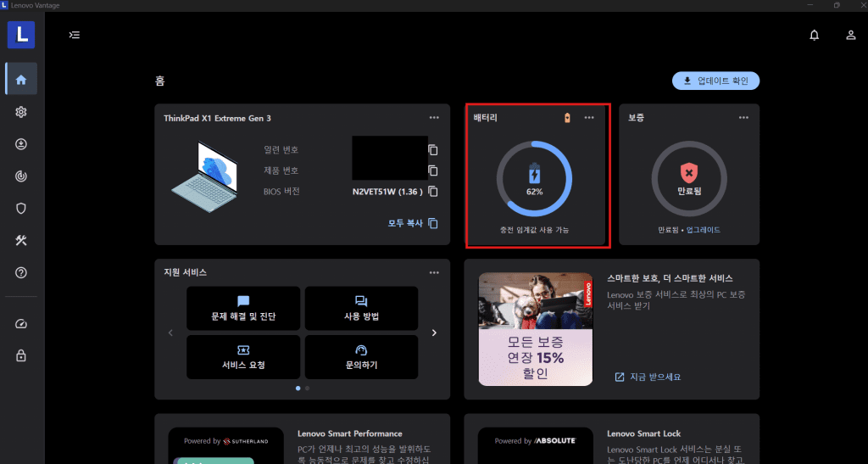Click the 지금 받으세요 link
Image resolution: width=868 pixels, height=464 pixels.
(x=648, y=377)
